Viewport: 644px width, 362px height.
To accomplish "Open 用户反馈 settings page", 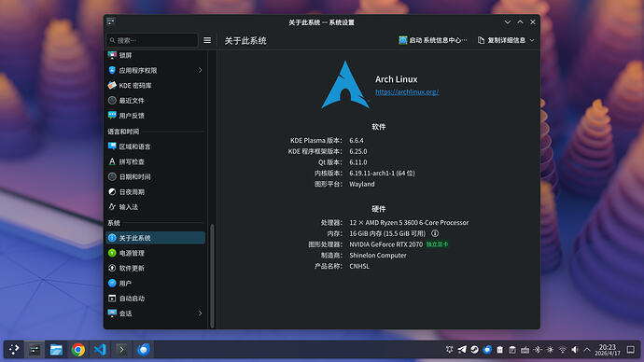I will [x=155, y=116].
